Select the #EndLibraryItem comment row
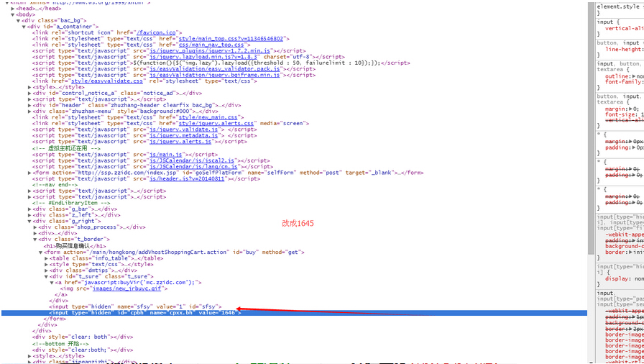The height and width of the screenshot is (364, 644). [x=71, y=203]
